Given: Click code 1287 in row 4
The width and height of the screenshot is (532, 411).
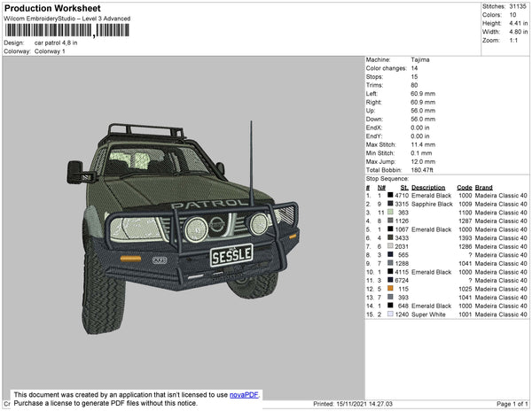Looking at the screenshot, I should [465, 221].
